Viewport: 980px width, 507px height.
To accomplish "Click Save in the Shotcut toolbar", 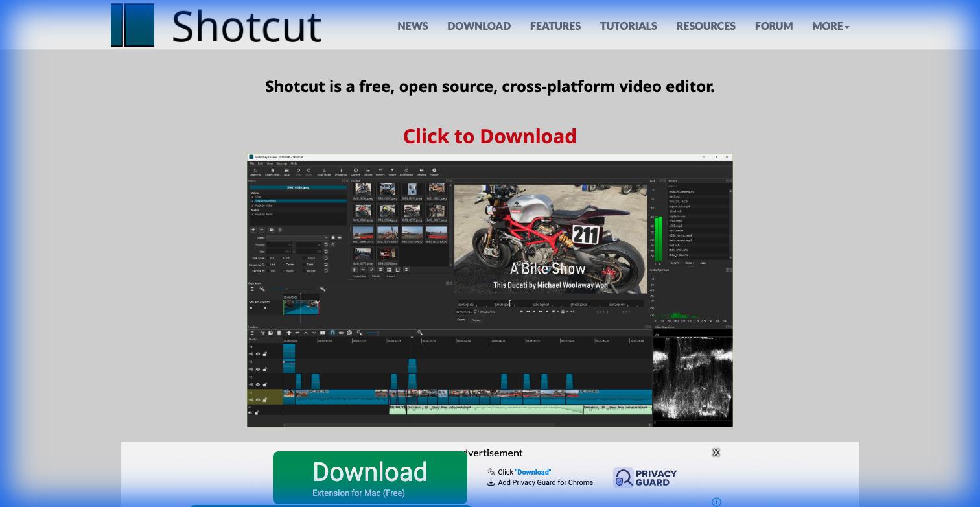I will (286, 171).
